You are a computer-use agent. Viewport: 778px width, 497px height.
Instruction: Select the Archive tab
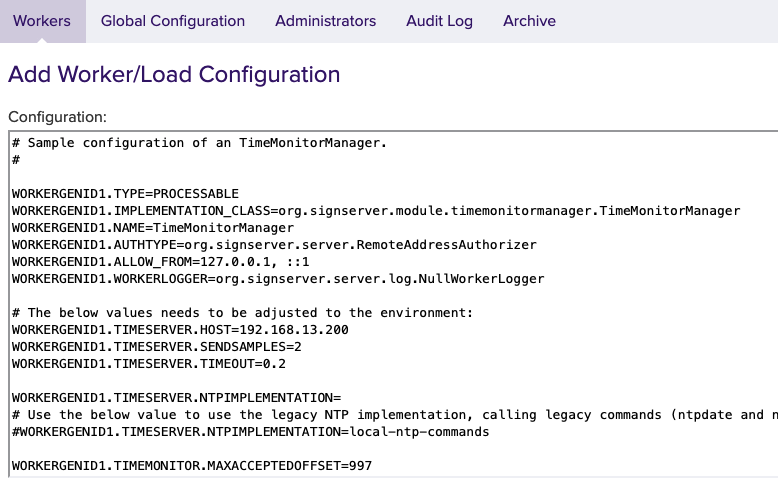529,21
